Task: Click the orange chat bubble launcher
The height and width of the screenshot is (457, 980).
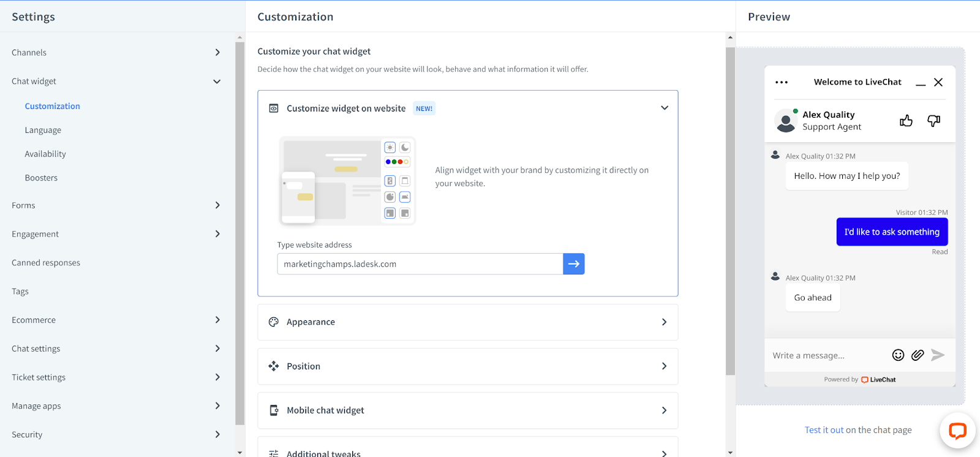Action: pyautogui.click(x=957, y=431)
